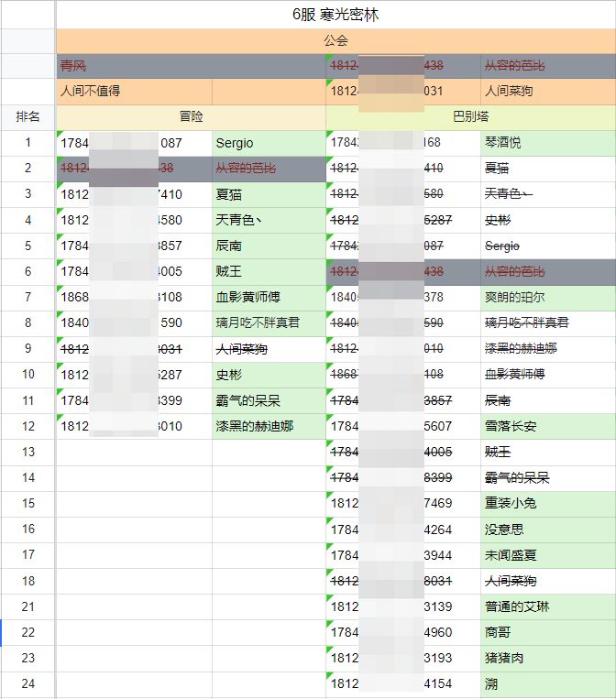The width and height of the screenshot is (616, 699).
Task: Select struck-through '从容的芭比' in rank 6
Action: (548, 271)
